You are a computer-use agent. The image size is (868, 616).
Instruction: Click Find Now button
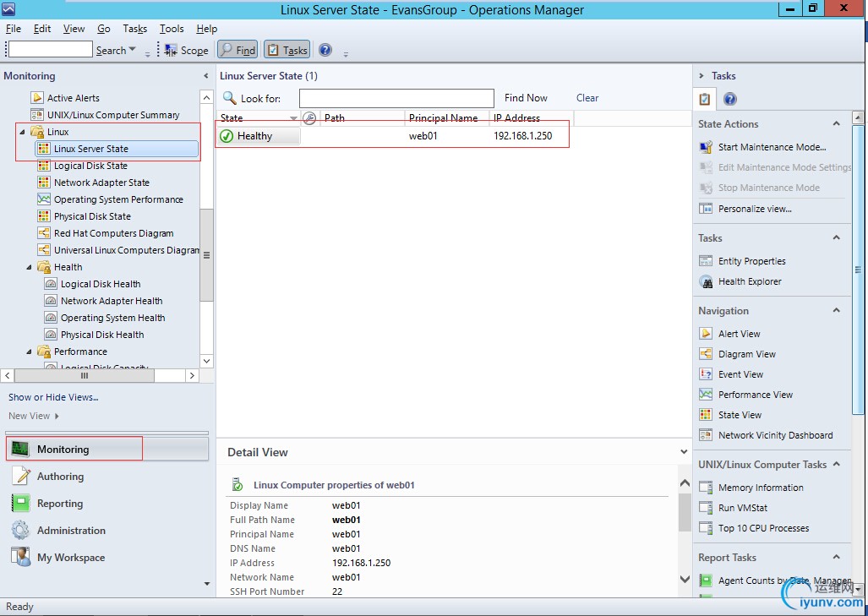[x=526, y=98]
